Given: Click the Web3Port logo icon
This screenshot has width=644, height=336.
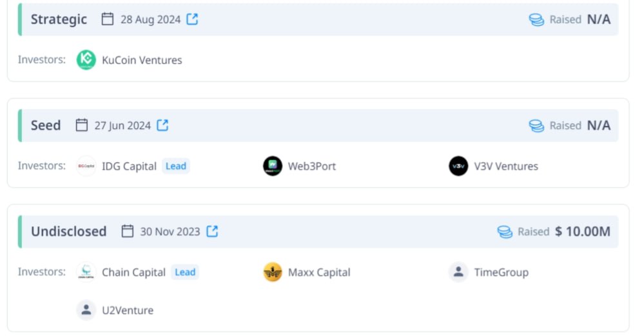Looking at the screenshot, I should point(273,166).
